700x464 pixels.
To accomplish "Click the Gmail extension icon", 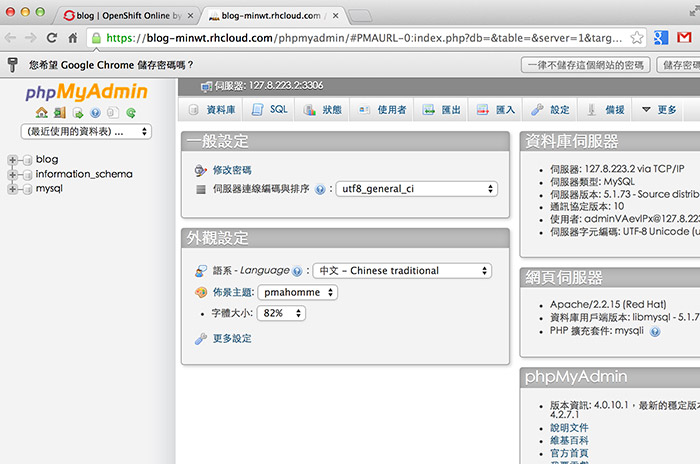I will [684, 38].
